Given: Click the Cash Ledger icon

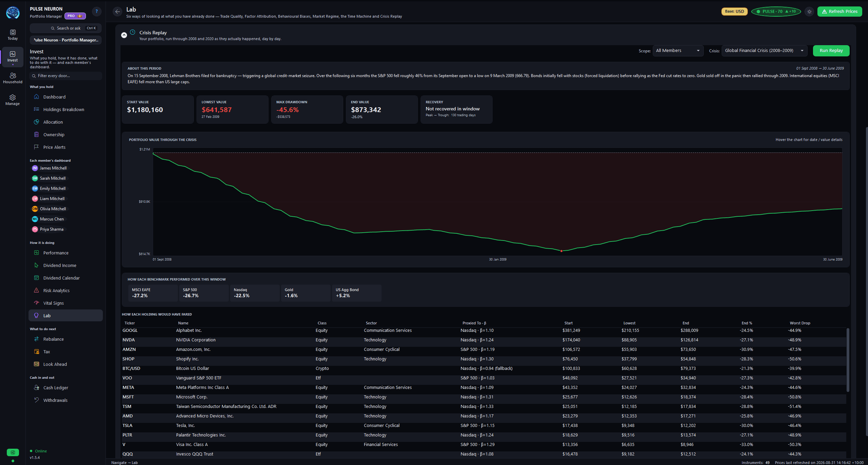Looking at the screenshot, I should (36, 388).
